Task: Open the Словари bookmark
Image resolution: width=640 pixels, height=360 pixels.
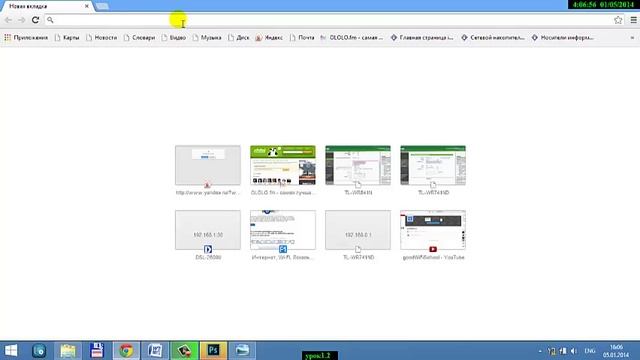Action: coord(139,38)
